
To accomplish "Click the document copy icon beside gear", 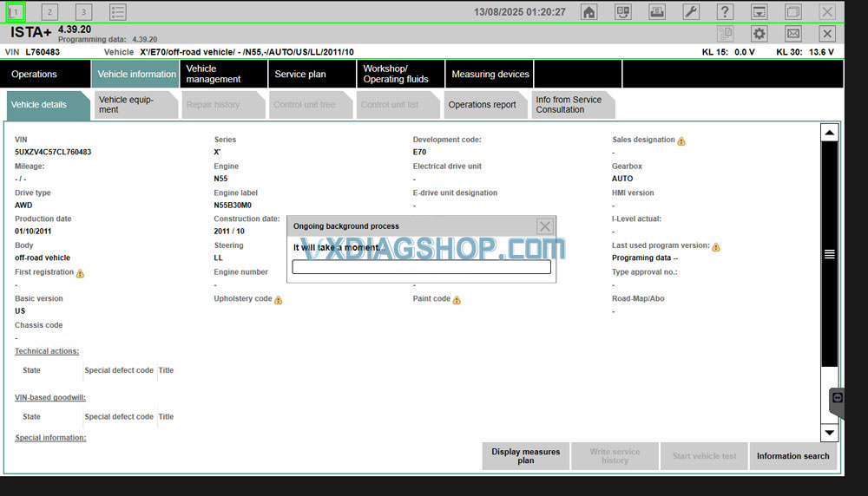I will point(725,34).
